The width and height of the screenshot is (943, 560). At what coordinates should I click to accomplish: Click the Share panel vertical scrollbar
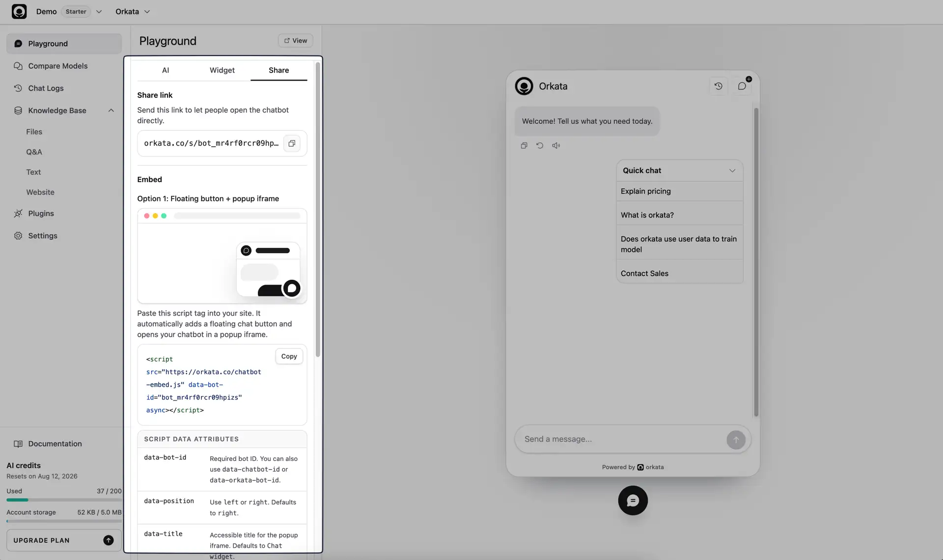(x=318, y=210)
